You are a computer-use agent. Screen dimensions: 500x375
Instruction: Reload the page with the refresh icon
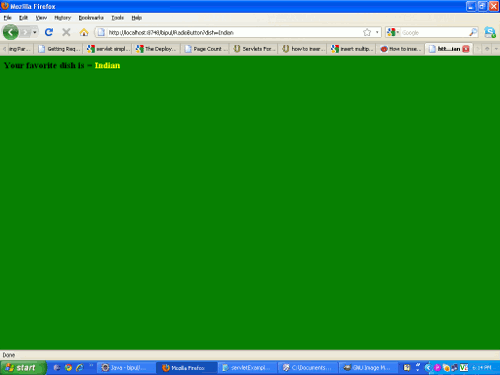49,32
